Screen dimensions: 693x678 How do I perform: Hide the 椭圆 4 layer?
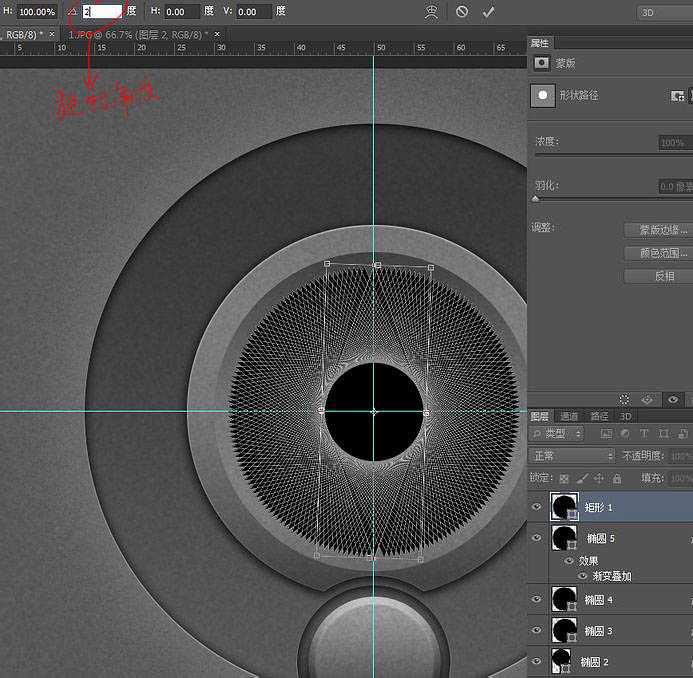click(x=537, y=599)
